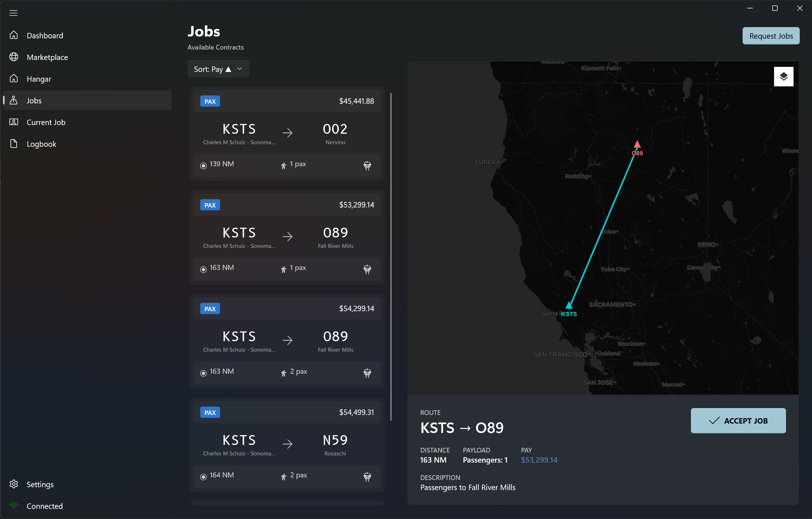Expand the Sort: Pay dropdown
The width and height of the screenshot is (812, 519).
(x=218, y=69)
